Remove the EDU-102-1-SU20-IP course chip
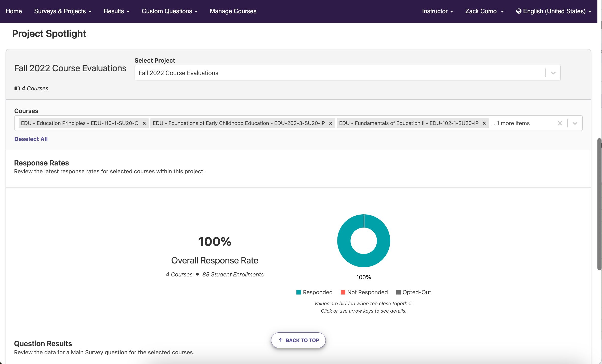Screen dimensions: 602x364 tap(484, 123)
